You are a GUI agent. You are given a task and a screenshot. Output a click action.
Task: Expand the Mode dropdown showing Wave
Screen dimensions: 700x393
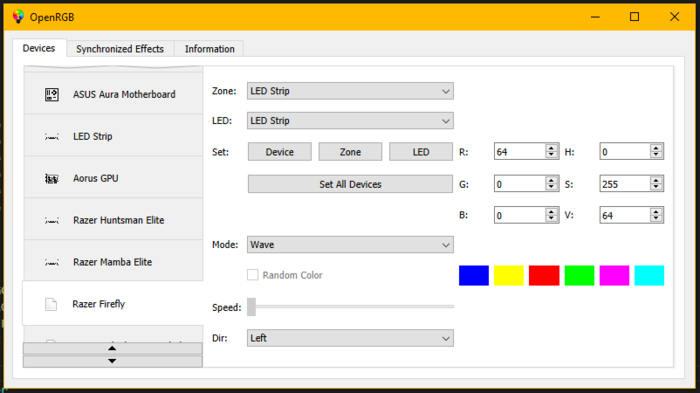[x=350, y=245]
